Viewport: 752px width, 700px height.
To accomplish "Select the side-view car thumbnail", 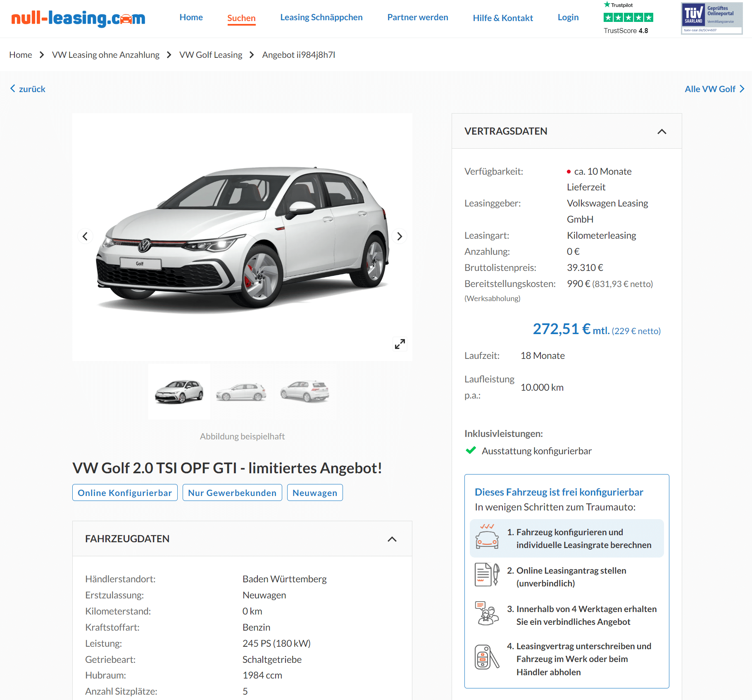I will click(242, 392).
